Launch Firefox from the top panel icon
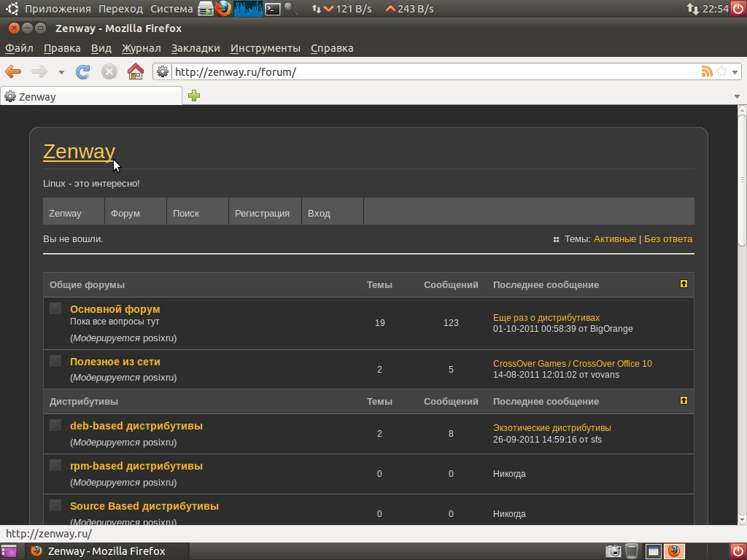The height and width of the screenshot is (560, 747). coord(222,9)
